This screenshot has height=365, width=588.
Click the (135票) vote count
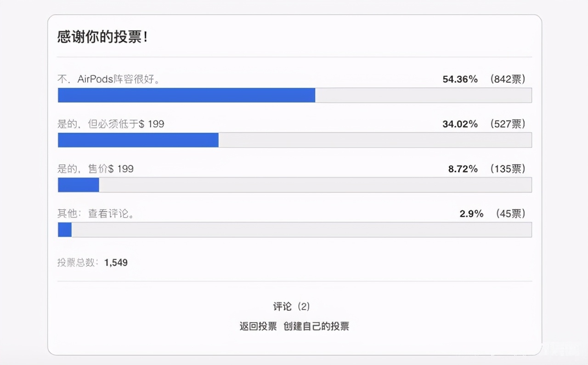(508, 169)
